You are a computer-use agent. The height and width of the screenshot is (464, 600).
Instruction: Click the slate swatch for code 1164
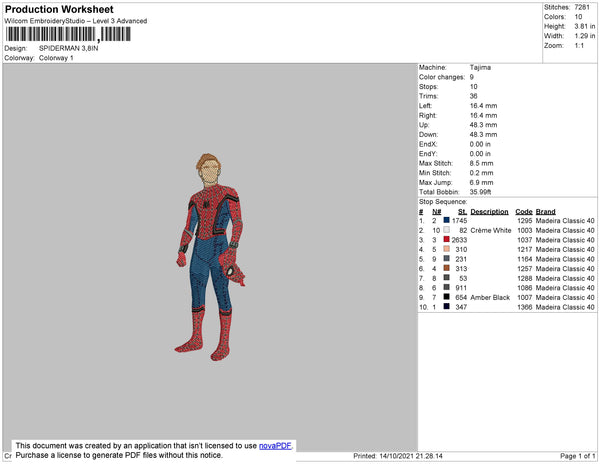point(446,259)
